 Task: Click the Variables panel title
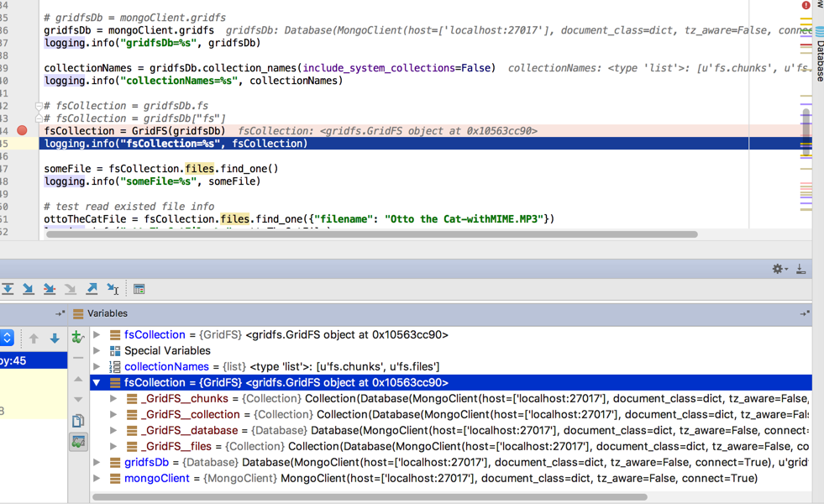click(108, 313)
